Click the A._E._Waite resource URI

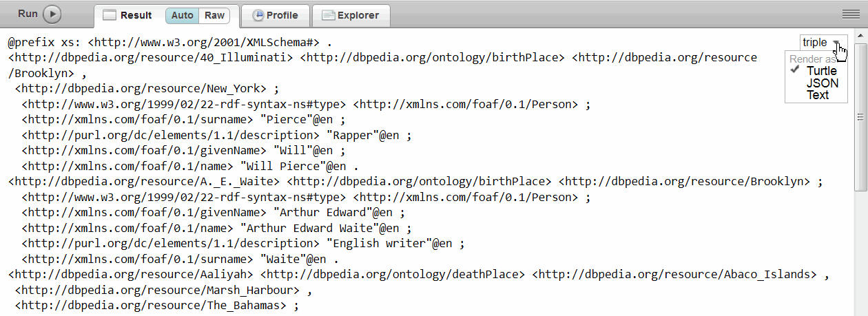click(143, 182)
